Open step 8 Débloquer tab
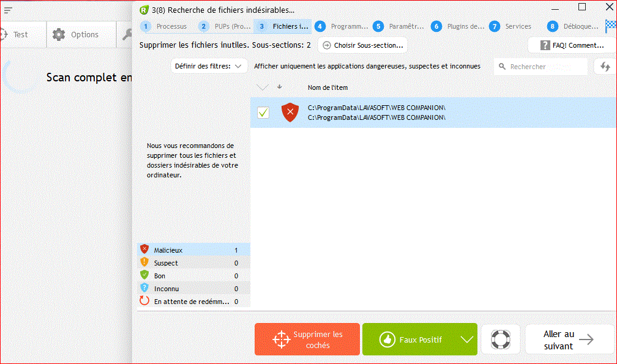This screenshot has height=364, width=617. [x=574, y=26]
